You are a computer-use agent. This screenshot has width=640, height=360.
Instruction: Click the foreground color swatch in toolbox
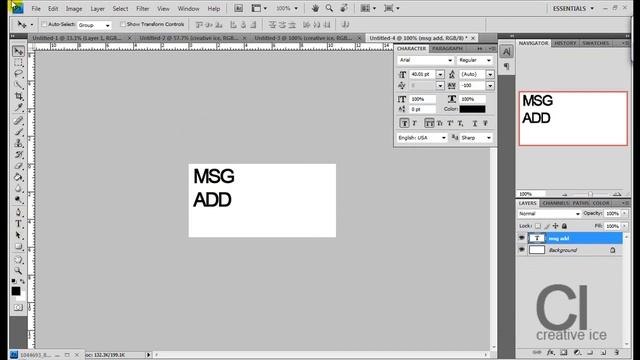(16, 291)
